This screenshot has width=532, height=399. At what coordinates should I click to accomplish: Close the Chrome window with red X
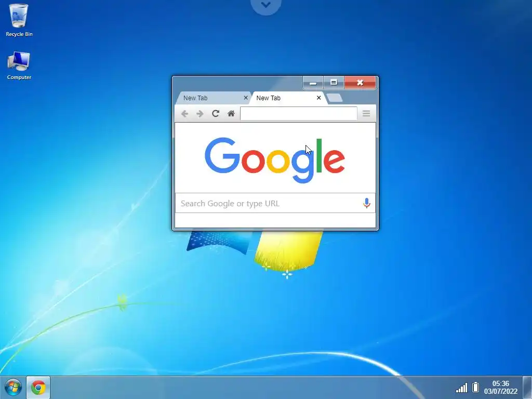(x=360, y=83)
